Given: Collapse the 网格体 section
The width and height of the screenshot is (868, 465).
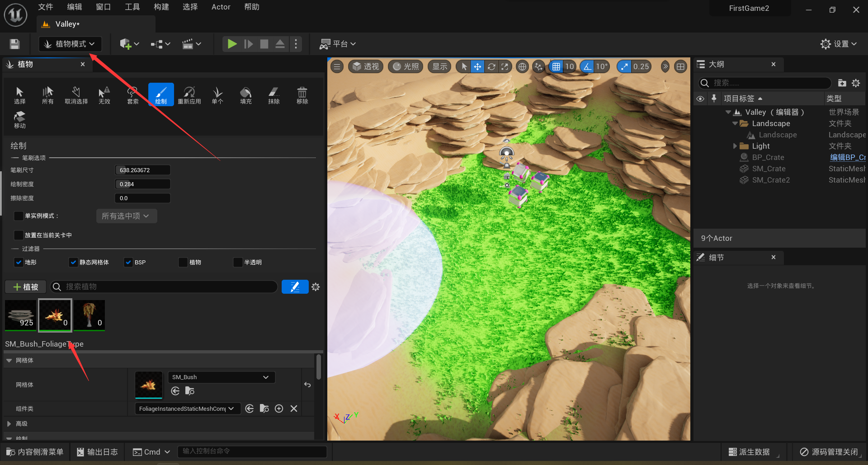Looking at the screenshot, I should (9, 361).
